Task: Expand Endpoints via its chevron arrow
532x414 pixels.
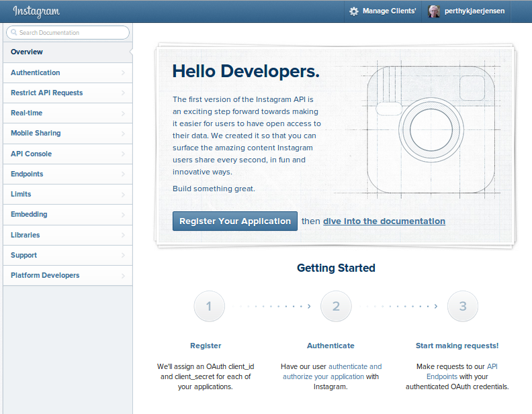Action: click(x=123, y=174)
